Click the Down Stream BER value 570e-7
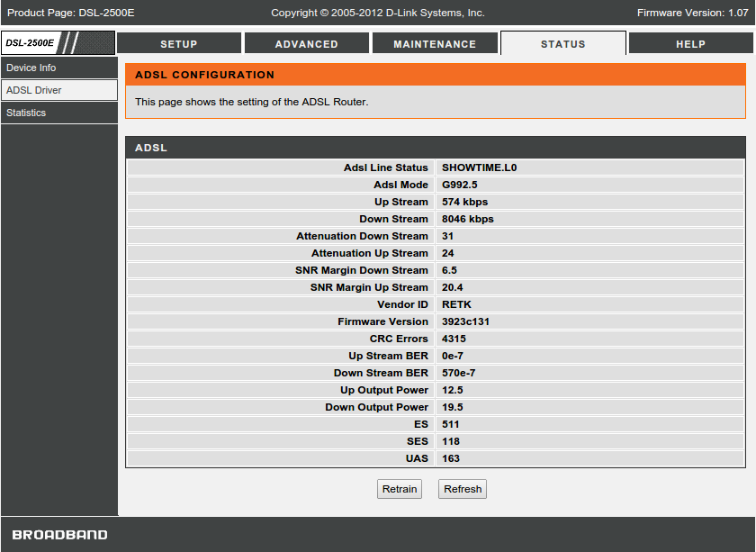This screenshot has width=756, height=552. [x=458, y=373]
